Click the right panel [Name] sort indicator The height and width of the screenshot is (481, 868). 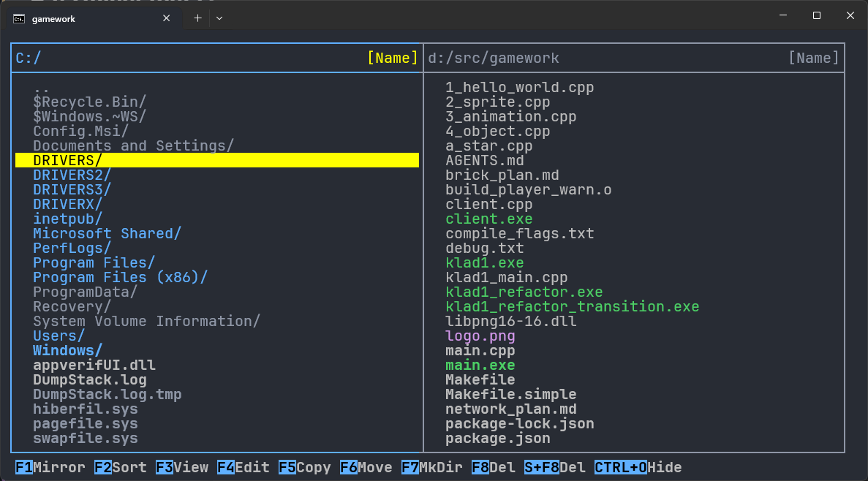[x=814, y=58]
